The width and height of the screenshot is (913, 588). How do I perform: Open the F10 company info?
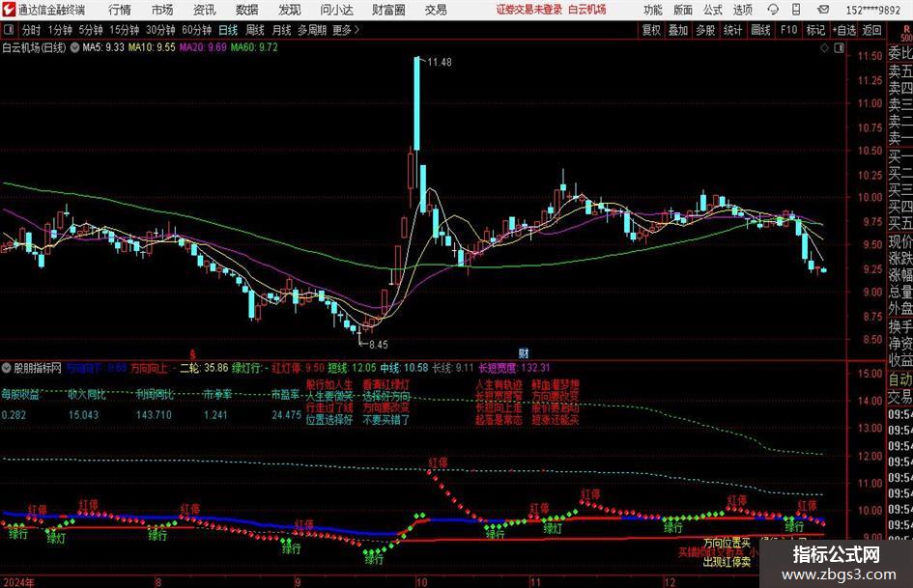coord(789,30)
